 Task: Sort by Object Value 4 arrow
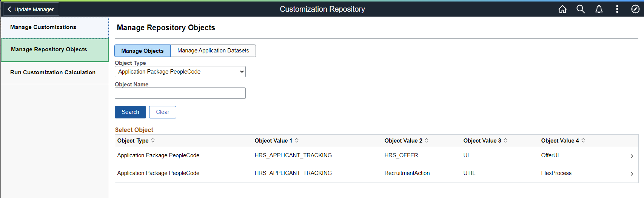coord(583,140)
